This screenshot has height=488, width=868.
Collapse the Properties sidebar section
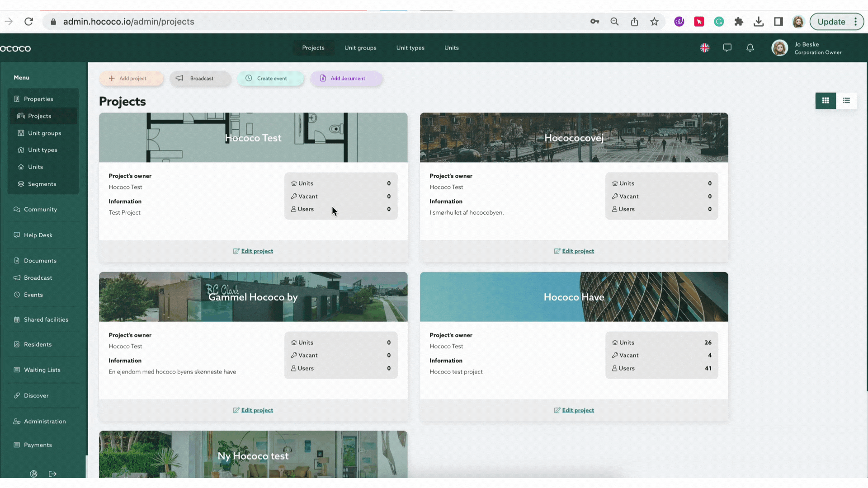tap(38, 99)
